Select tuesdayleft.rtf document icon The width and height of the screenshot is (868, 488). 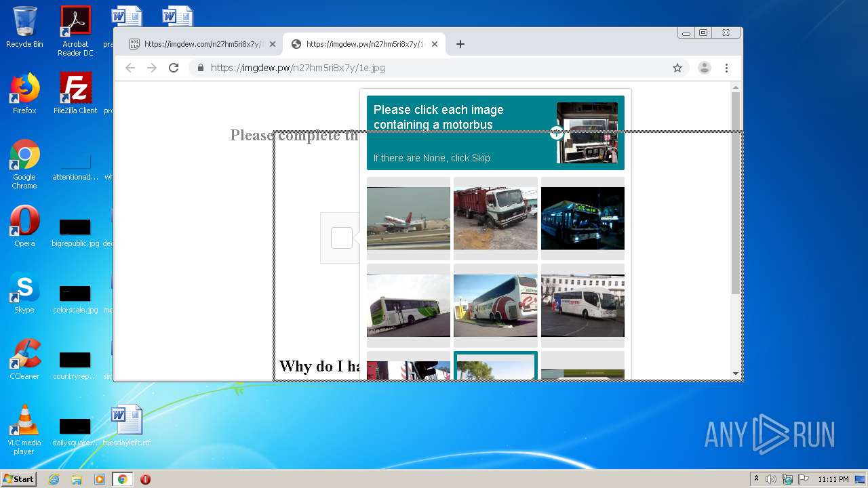tap(127, 426)
